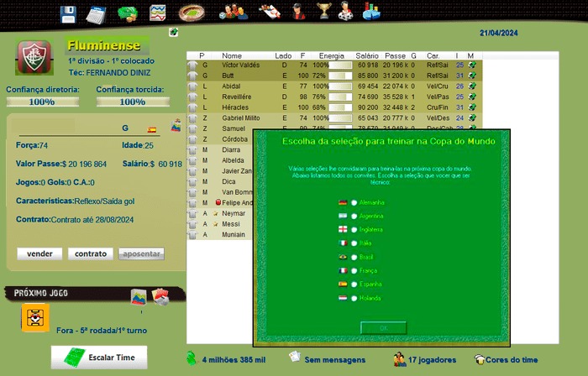Click the aposentar button

tap(141, 254)
